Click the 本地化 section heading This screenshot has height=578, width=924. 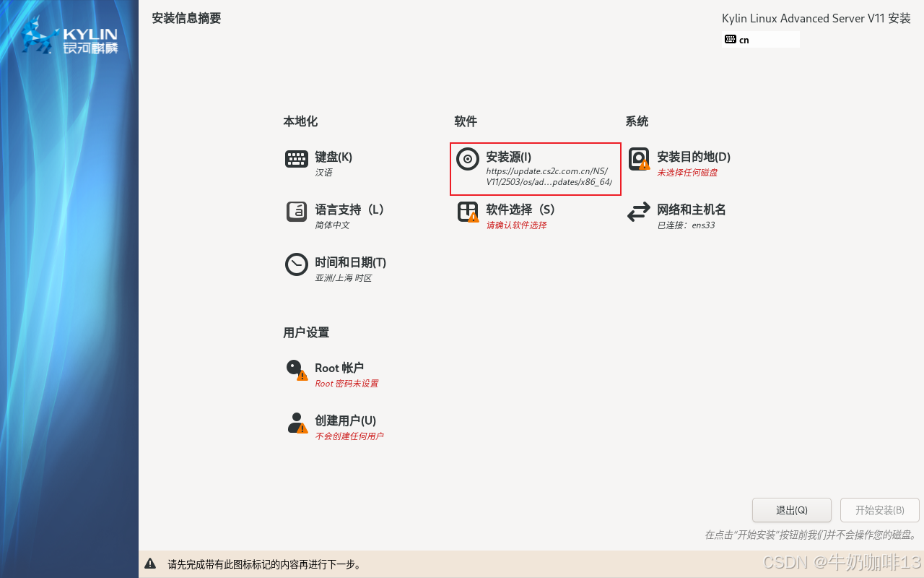point(300,121)
